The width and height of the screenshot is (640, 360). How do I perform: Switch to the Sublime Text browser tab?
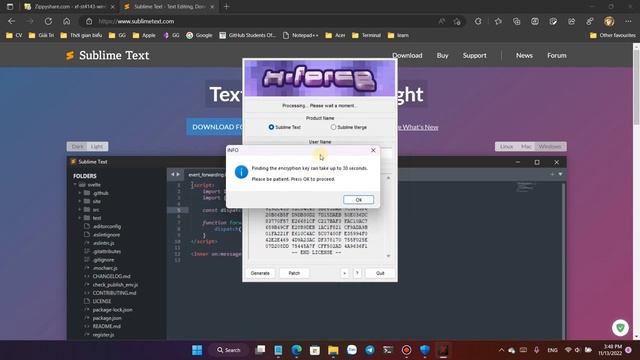(169, 7)
